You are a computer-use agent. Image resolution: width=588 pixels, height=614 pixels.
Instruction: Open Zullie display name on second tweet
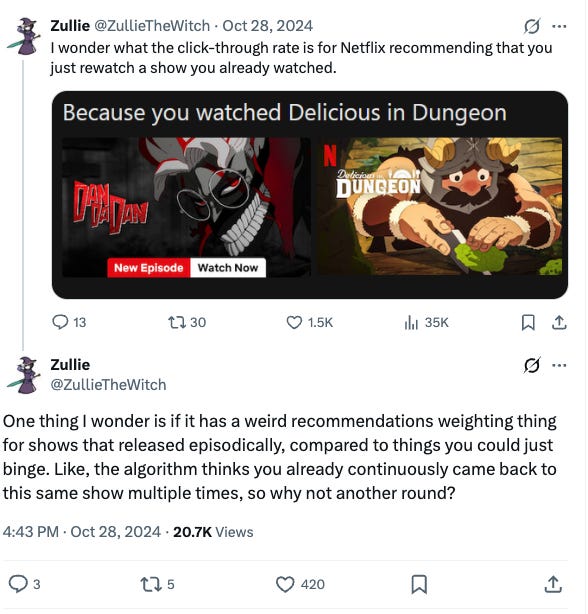(x=70, y=365)
